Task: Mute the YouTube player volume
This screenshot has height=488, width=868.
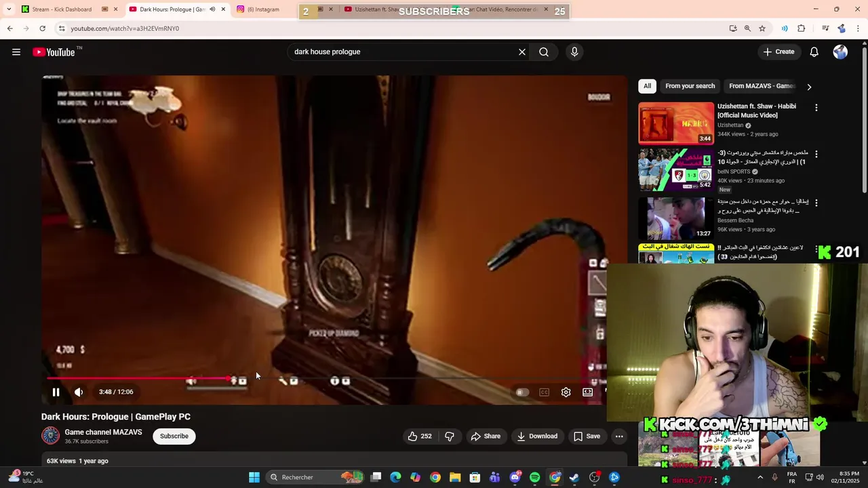Action: pos(79,392)
